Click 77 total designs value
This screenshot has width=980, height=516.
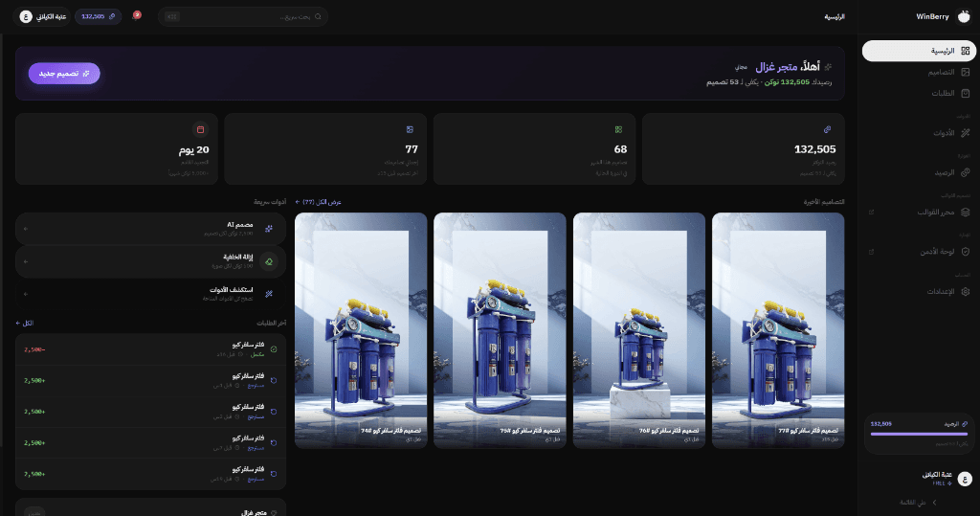[412, 149]
